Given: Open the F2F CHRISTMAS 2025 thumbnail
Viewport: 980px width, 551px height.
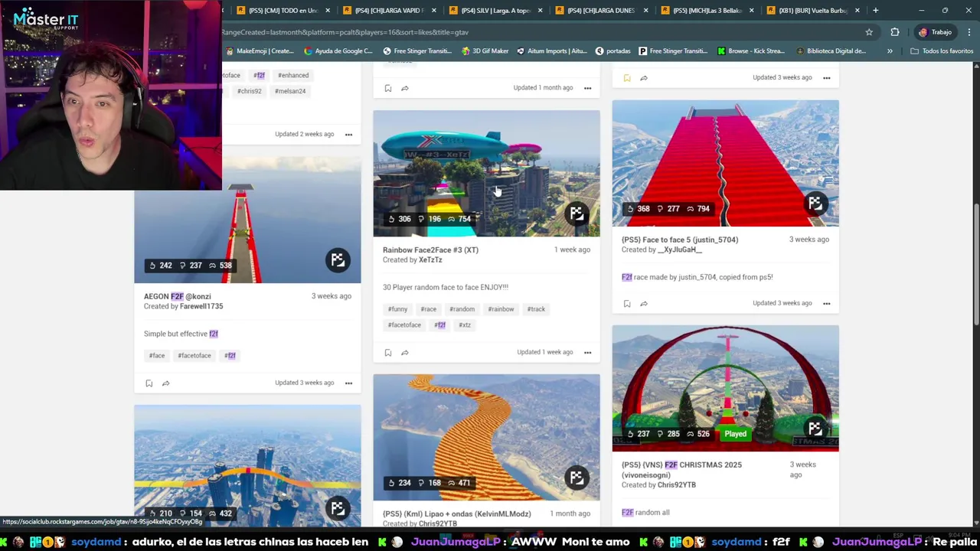Looking at the screenshot, I should [x=725, y=389].
